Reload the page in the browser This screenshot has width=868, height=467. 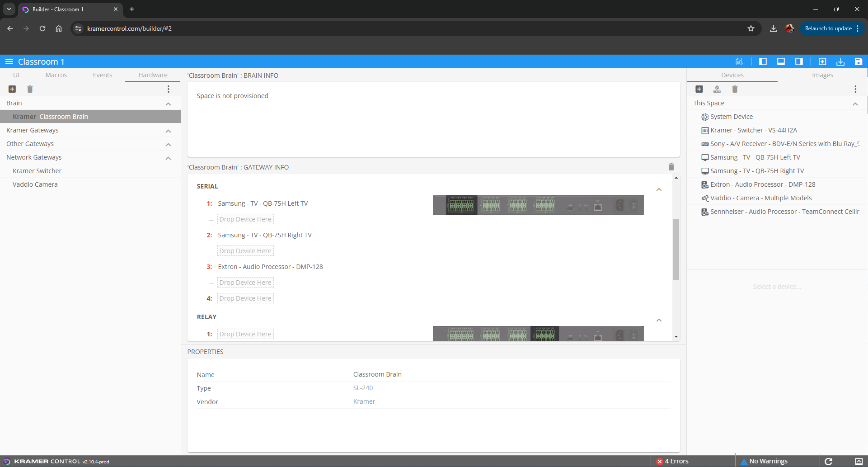point(42,28)
